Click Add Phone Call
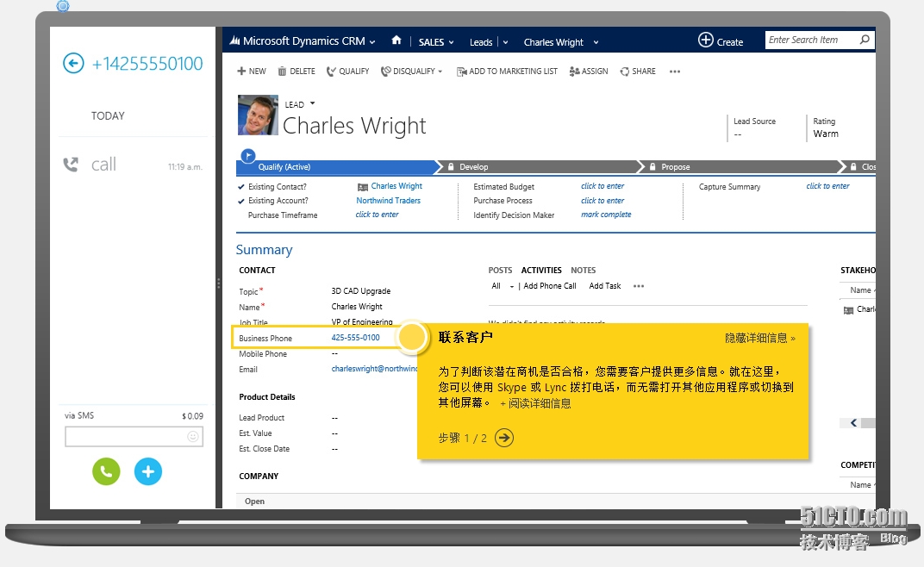The image size is (924, 567). (550, 286)
